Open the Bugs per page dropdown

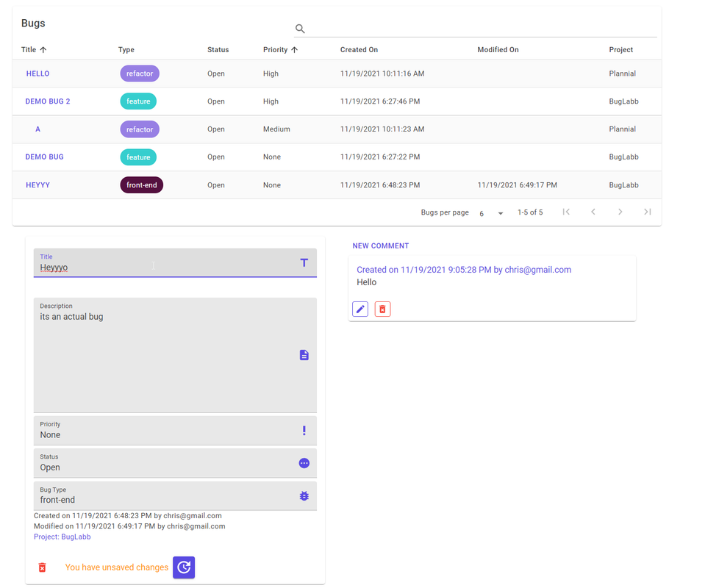click(x=491, y=213)
